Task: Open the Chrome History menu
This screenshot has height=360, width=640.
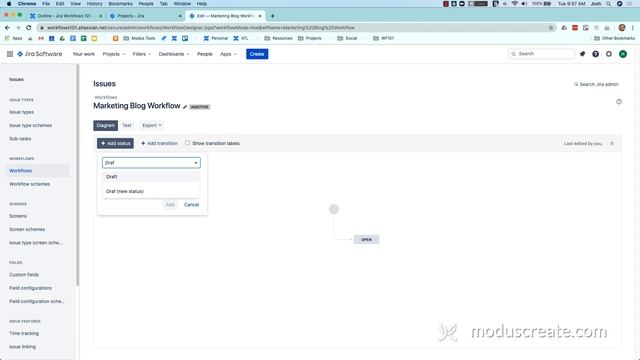Action: click(94, 4)
